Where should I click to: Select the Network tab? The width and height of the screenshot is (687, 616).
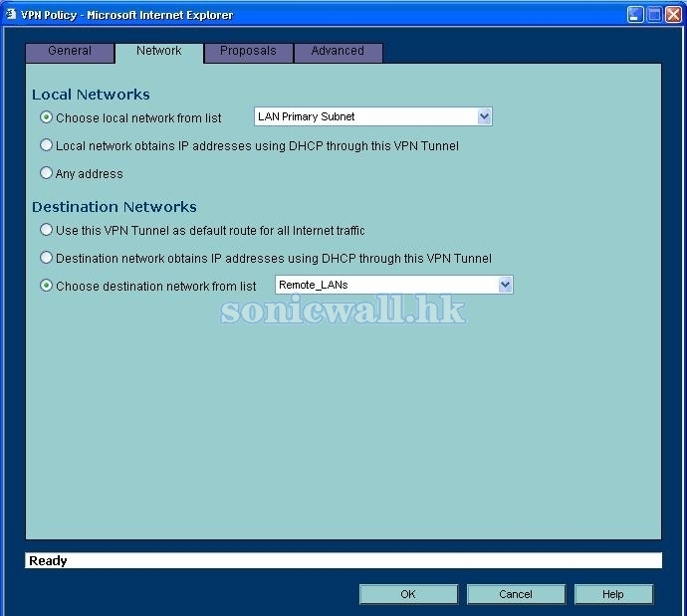(x=159, y=53)
